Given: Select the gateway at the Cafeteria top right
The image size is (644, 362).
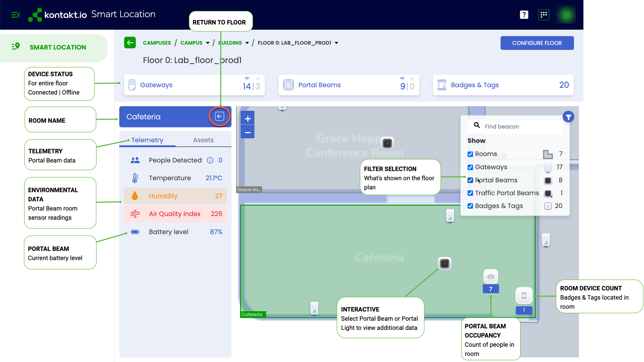Looking at the screenshot, I should coord(450,216).
